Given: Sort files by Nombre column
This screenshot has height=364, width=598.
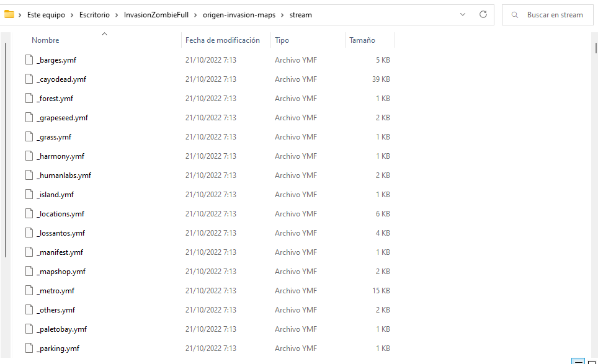Looking at the screenshot, I should pyautogui.click(x=45, y=40).
